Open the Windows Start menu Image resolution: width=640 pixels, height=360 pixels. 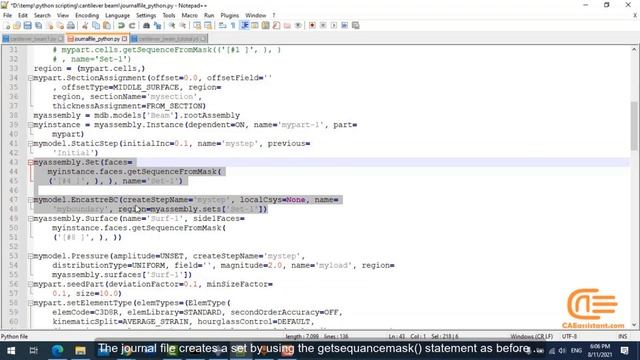[x=11, y=351]
